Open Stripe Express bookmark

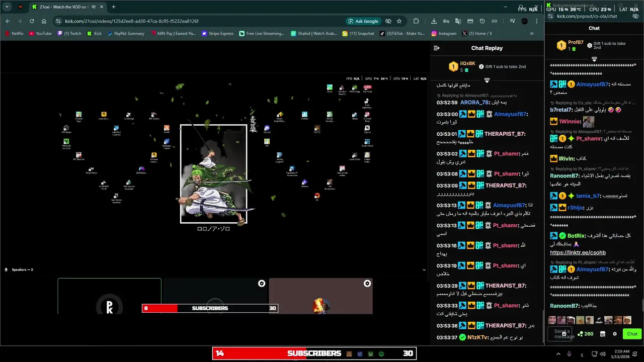tap(217, 34)
